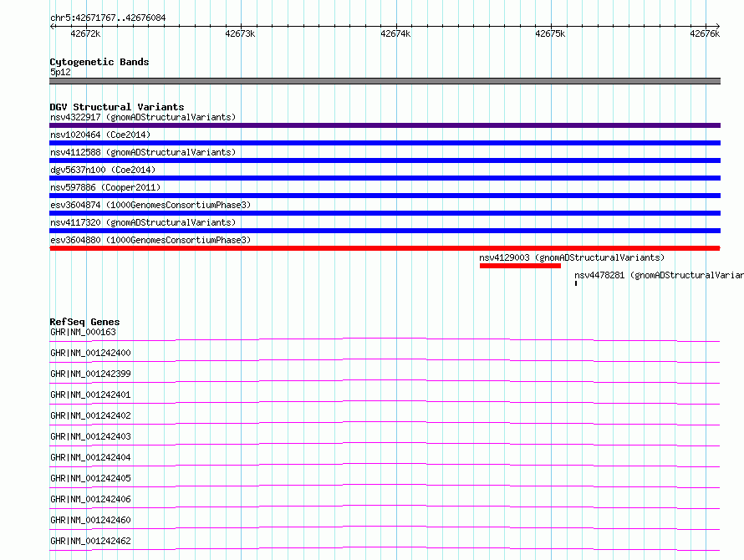Open GHR|NM_000163 transcript
The width and height of the screenshot is (744, 560).
(x=83, y=332)
